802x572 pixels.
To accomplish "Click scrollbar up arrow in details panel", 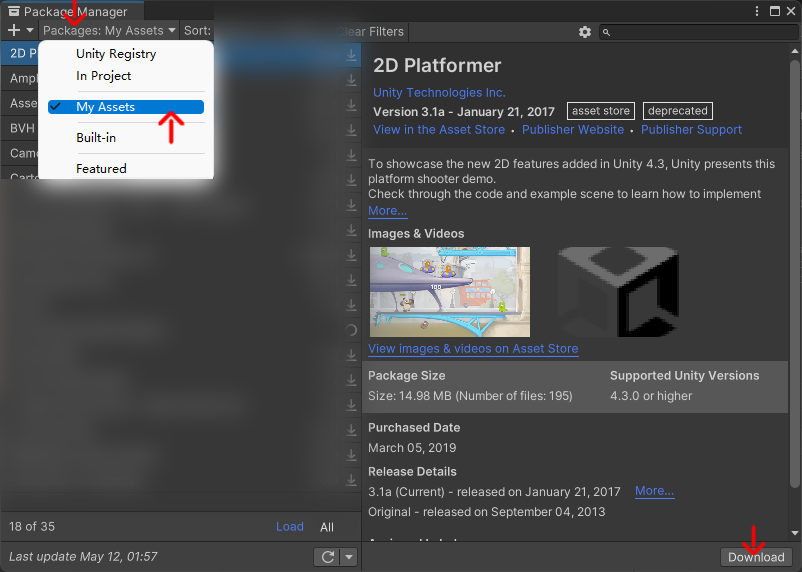I will [x=794, y=51].
